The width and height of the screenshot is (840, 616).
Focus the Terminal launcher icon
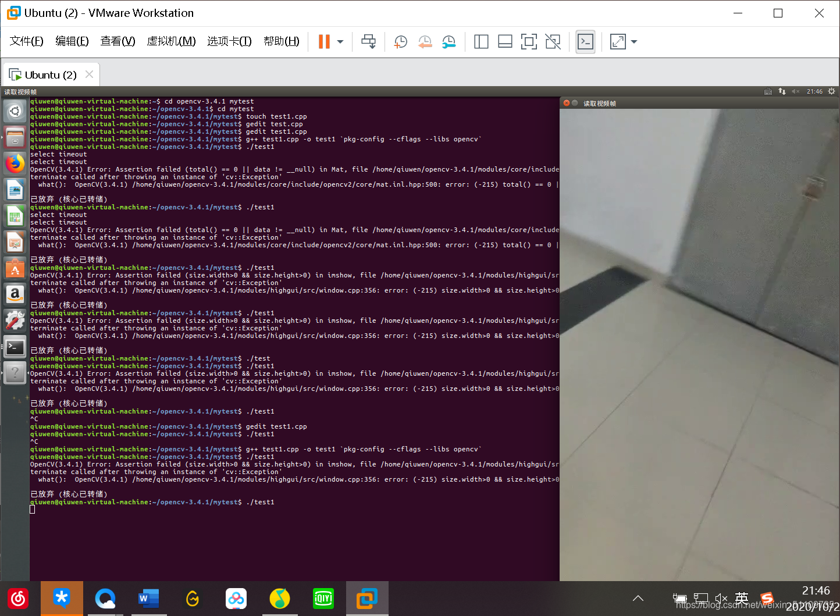point(15,347)
